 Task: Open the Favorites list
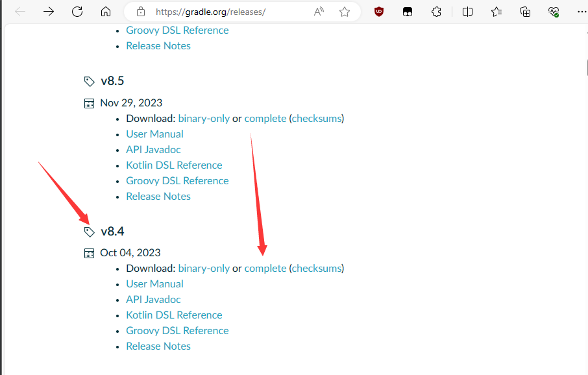pos(496,12)
